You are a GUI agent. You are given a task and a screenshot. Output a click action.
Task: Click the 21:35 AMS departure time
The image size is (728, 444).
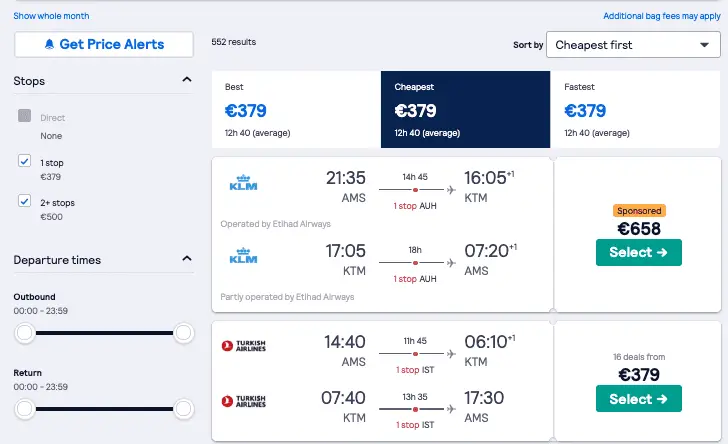click(345, 178)
